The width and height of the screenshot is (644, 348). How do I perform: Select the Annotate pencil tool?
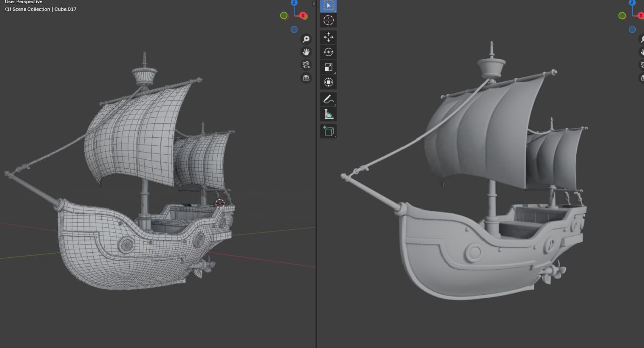pos(328,99)
